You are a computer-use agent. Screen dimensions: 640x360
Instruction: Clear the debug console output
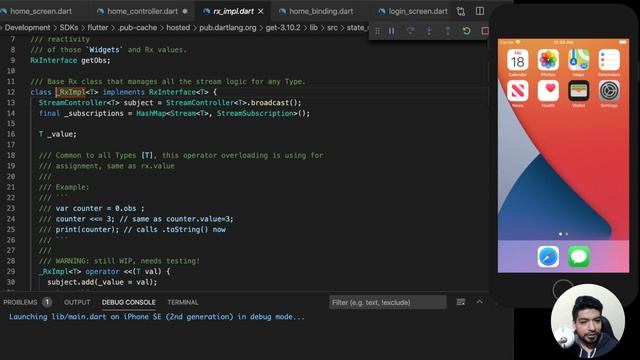(461, 302)
